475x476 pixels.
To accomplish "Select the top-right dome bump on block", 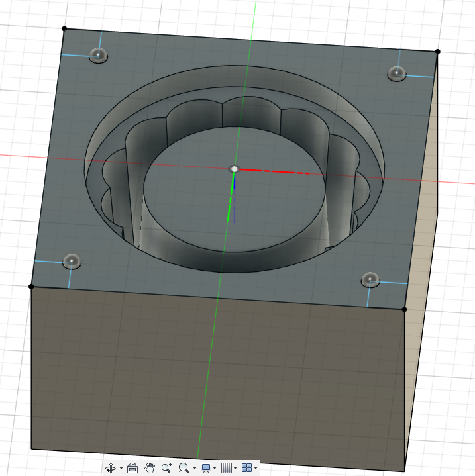I will 397,74.
